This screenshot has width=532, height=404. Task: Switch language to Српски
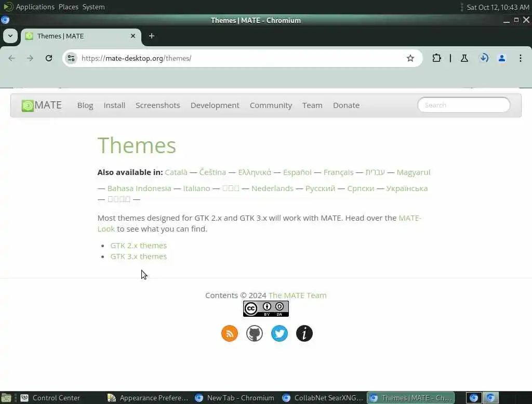tap(361, 188)
